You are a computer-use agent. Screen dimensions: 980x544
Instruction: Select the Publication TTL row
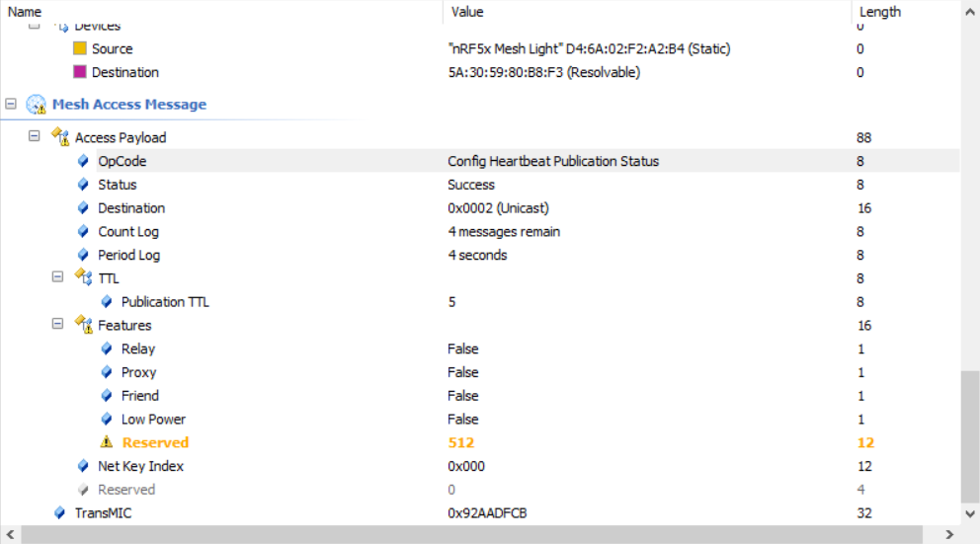165,302
